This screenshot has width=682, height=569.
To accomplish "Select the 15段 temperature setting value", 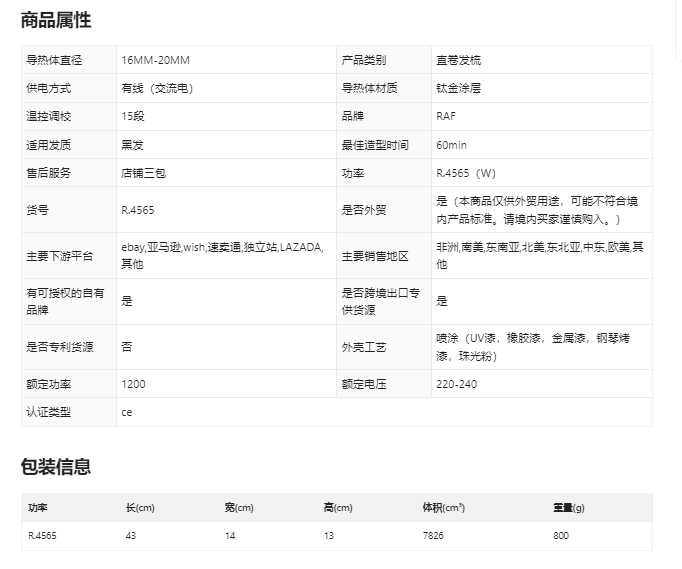I will tap(133, 116).
